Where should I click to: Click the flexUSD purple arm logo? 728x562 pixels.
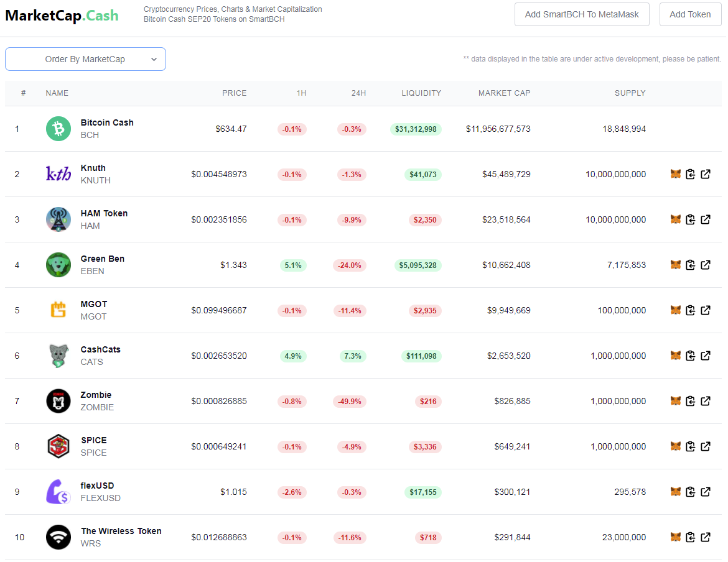pos(58,492)
